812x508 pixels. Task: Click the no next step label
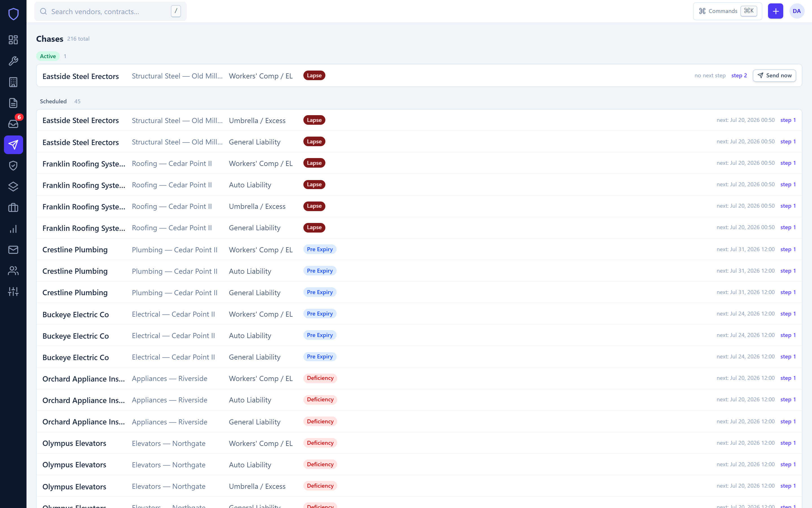(x=710, y=76)
